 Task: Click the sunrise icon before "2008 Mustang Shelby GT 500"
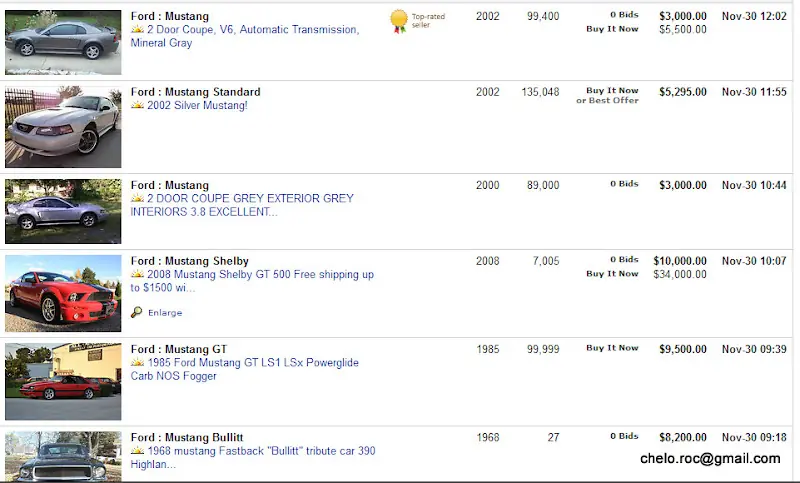pyautogui.click(x=137, y=275)
